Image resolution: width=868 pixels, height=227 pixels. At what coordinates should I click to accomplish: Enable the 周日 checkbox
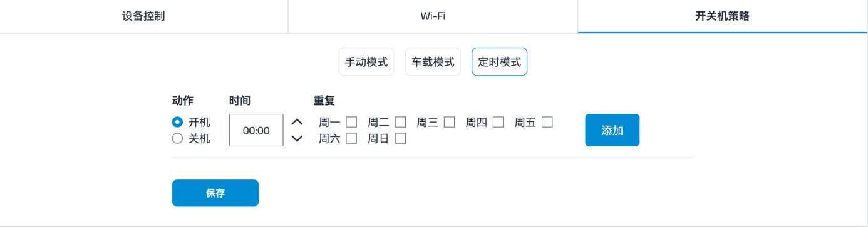tap(401, 138)
